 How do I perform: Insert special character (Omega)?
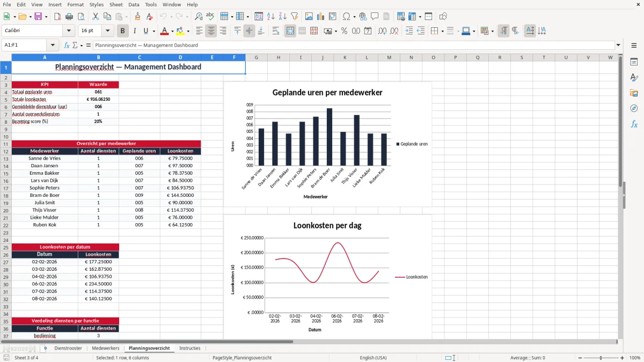(346, 17)
